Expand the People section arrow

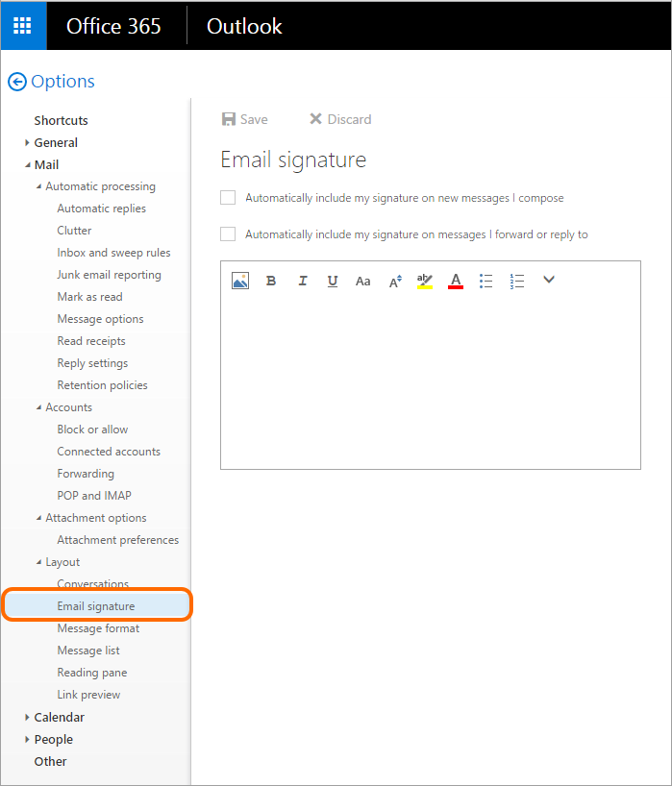(x=27, y=739)
